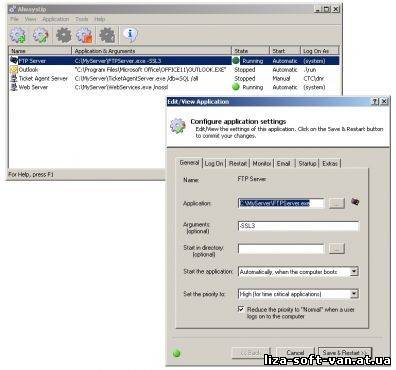The width and height of the screenshot is (396, 370).
Task: Switch to the Monitor tab
Action: [262, 163]
